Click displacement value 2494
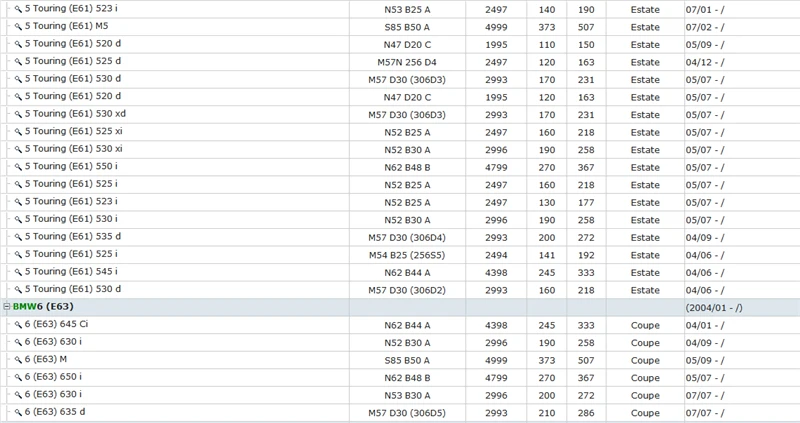Image resolution: width=800 pixels, height=423 pixels. coord(496,255)
